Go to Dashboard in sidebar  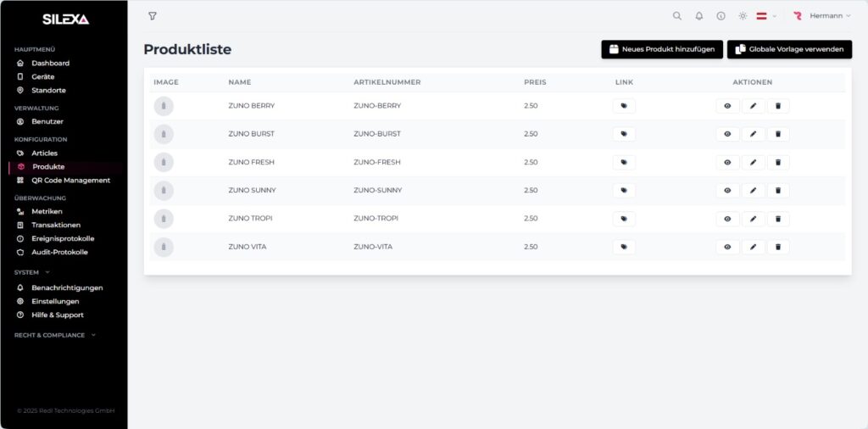point(50,63)
